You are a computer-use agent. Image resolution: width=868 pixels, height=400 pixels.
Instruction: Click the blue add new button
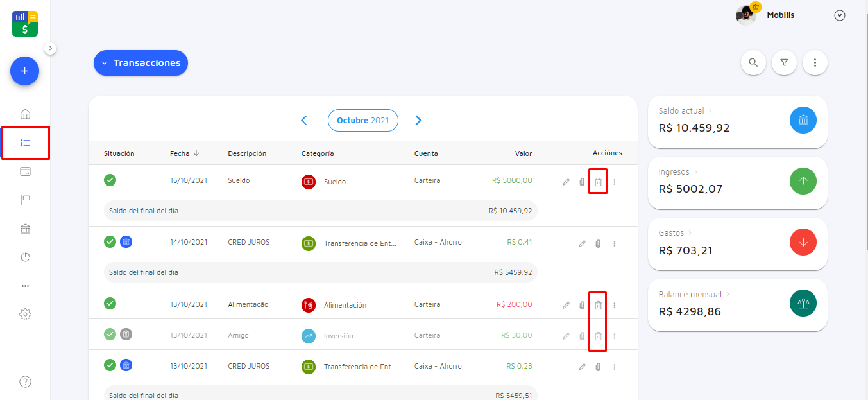[24, 71]
